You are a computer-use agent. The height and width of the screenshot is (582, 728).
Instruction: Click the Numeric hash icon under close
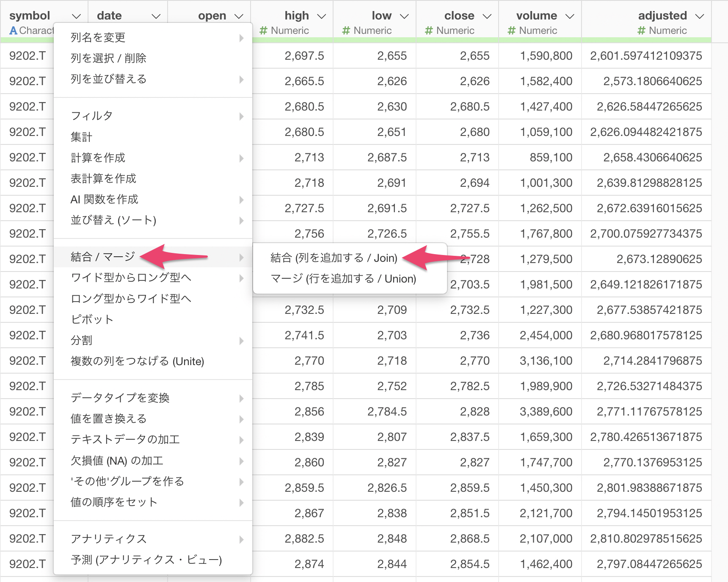[x=429, y=30]
